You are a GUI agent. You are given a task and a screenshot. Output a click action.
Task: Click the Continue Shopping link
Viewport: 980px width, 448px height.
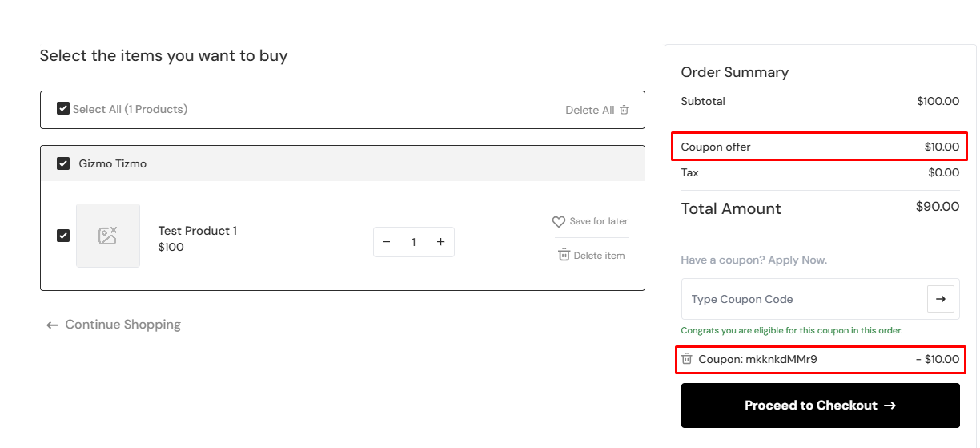click(x=122, y=325)
